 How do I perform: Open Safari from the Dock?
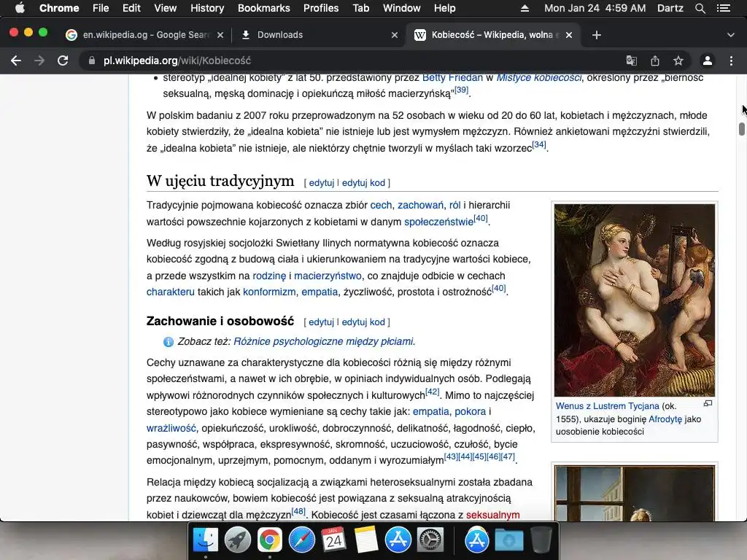301,540
